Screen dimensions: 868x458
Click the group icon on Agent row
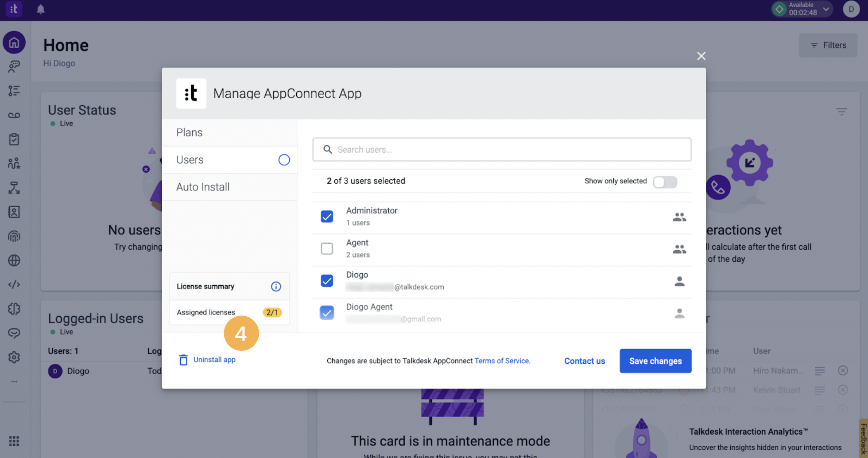[x=680, y=249]
